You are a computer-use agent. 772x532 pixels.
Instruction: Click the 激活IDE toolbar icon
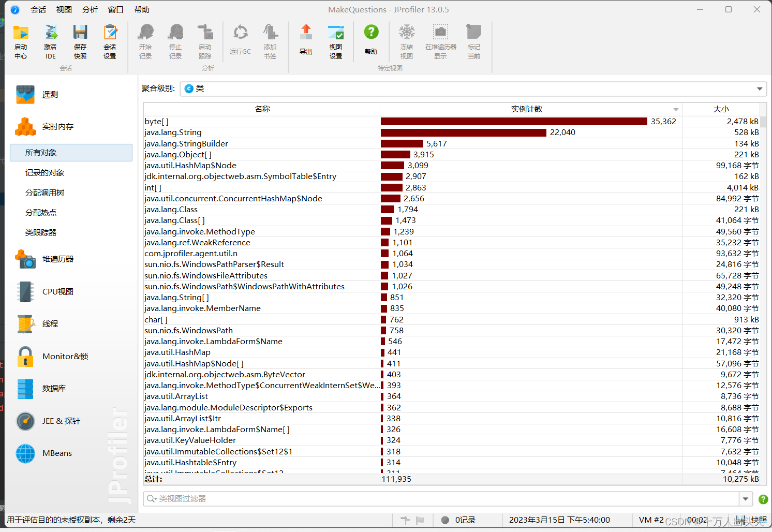[51, 41]
